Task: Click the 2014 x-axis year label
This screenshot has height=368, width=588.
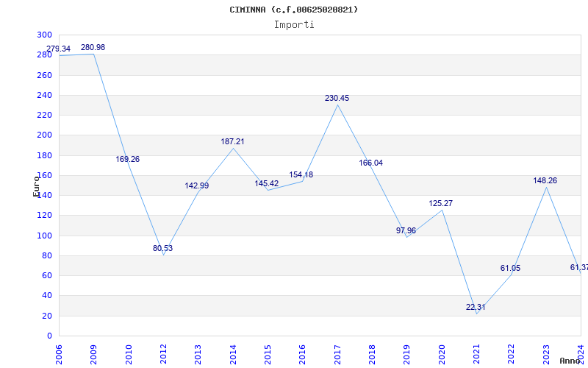Action: (x=233, y=355)
